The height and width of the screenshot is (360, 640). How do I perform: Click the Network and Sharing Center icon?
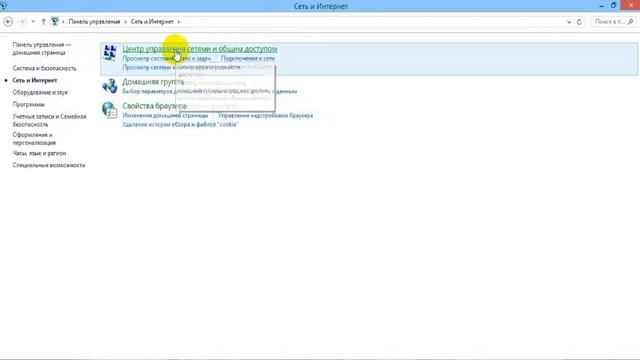tap(109, 53)
